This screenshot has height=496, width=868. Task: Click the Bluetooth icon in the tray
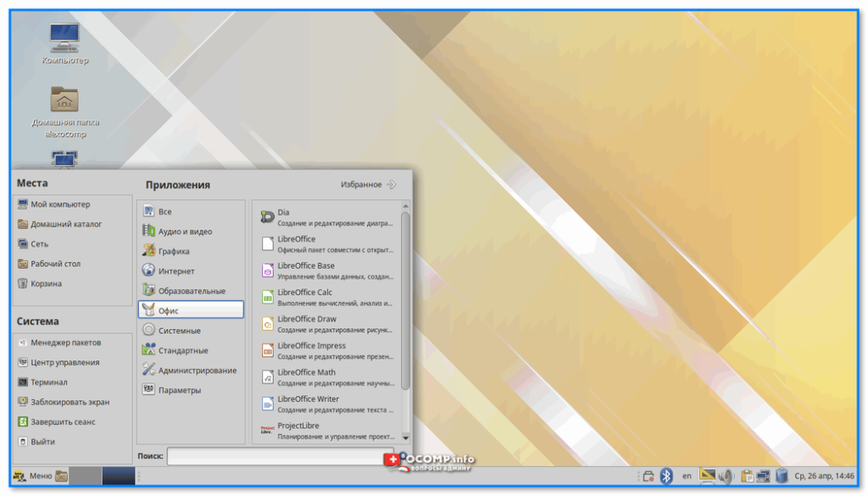(667, 476)
